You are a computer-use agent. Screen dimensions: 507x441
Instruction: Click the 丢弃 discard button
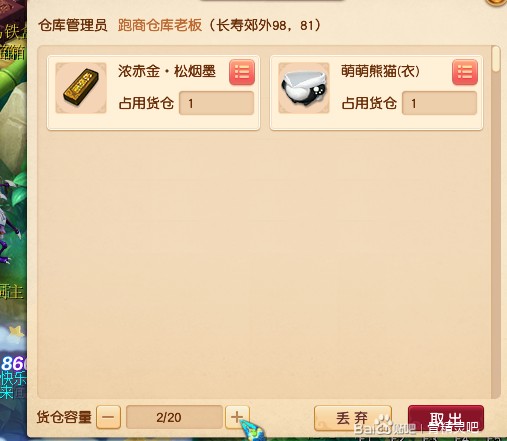(353, 418)
